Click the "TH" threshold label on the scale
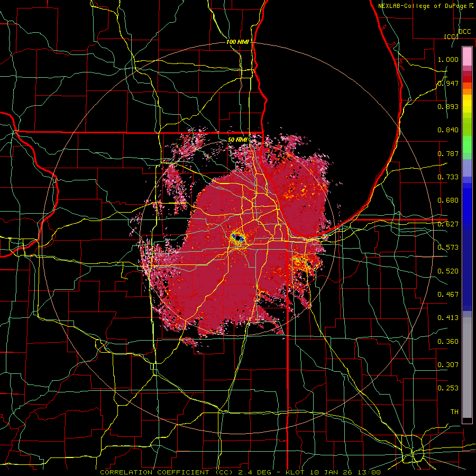Image resolution: width=476 pixels, height=476 pixels. 454,411
